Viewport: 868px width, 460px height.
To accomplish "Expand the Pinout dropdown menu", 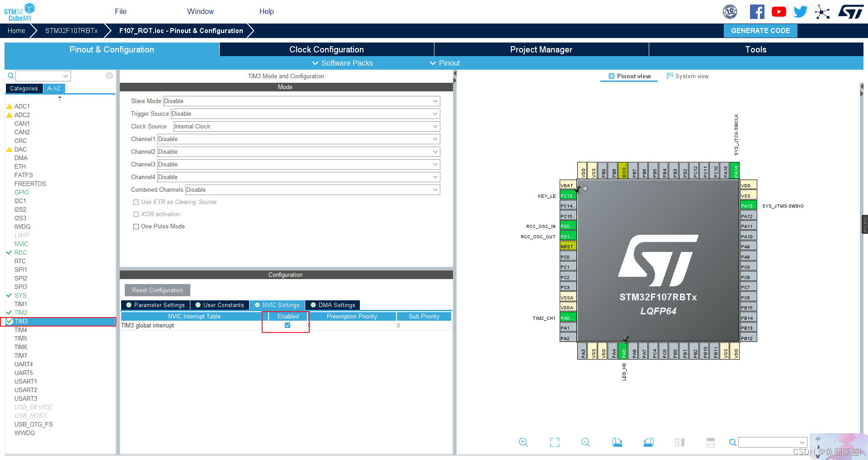I will (444, 63).
